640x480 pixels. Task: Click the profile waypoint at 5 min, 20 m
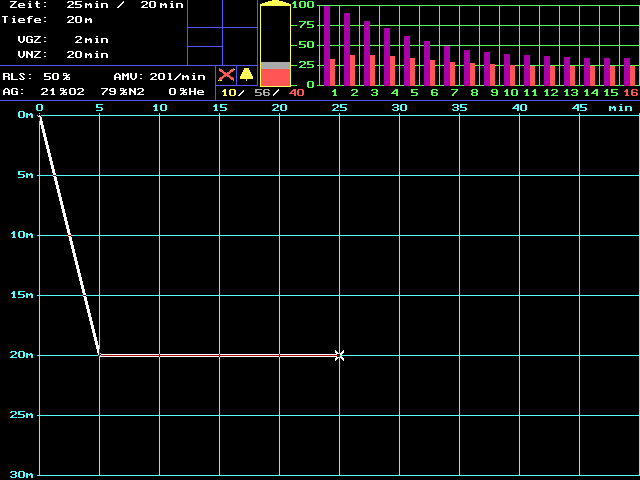pyautogui.click(x=99, y=354)
